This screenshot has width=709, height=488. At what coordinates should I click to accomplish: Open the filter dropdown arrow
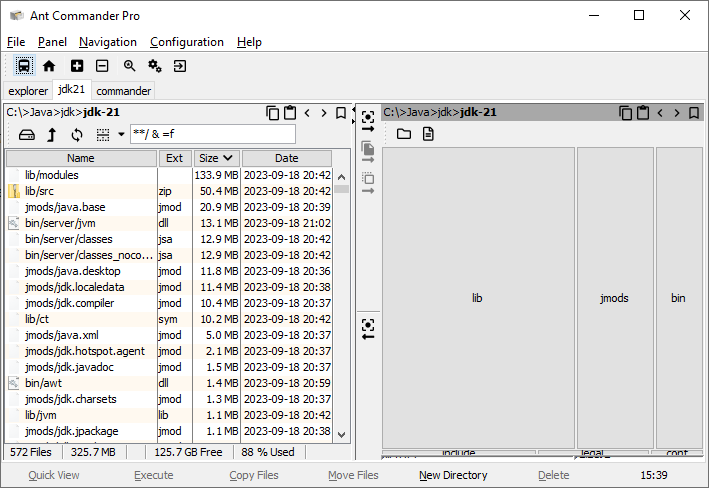click(121, 134)
